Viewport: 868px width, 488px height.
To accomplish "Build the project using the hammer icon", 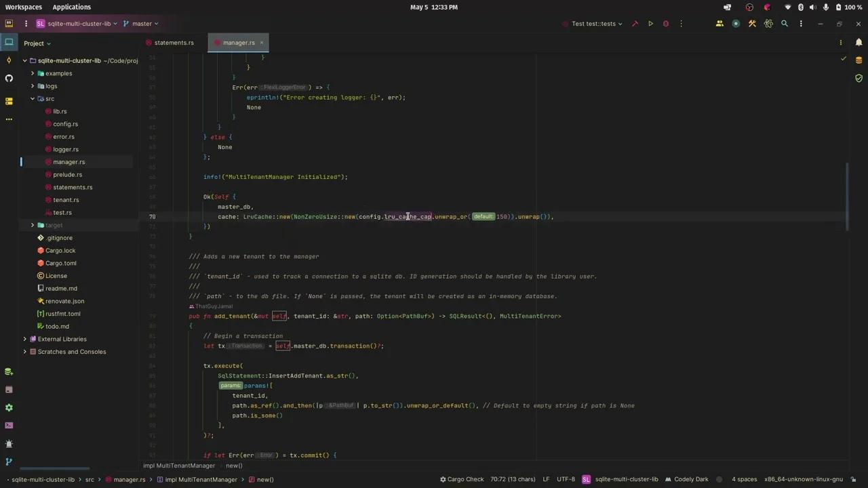I will click(635, 23).
